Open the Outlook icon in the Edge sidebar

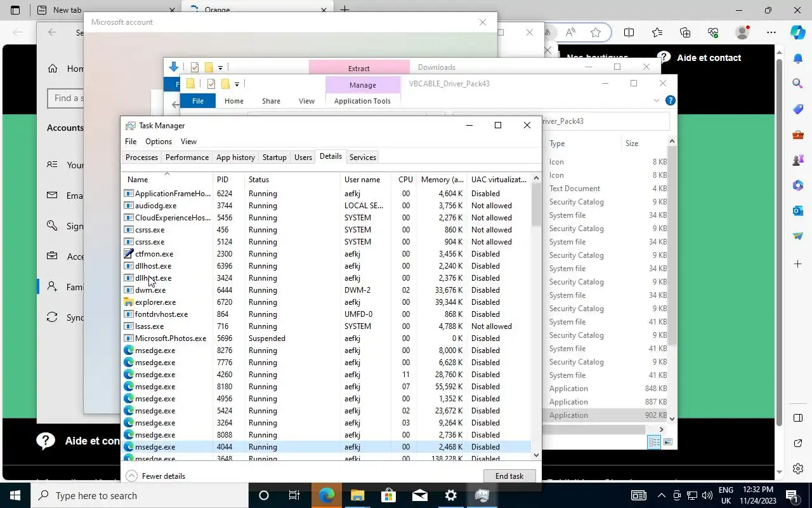coord(798,210)
